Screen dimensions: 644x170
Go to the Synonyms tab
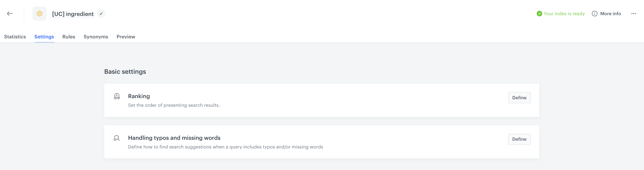click(x=96, y=37)
